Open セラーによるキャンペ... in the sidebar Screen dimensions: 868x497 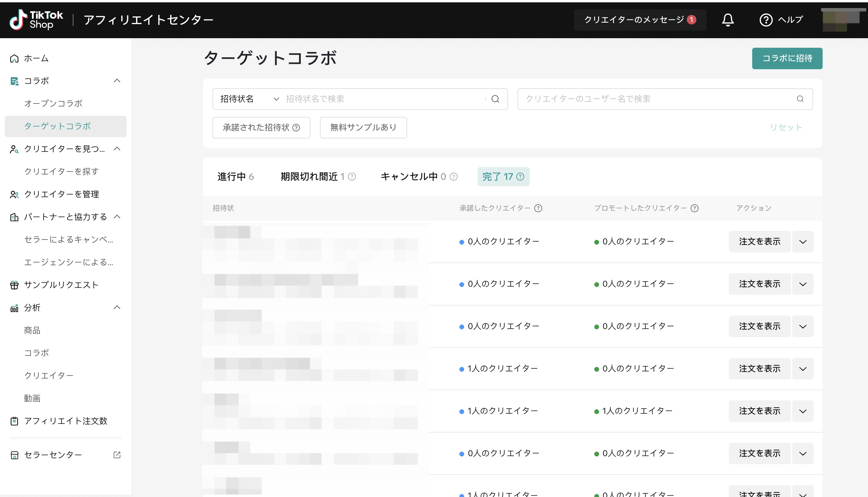click(x=68, y=240)
